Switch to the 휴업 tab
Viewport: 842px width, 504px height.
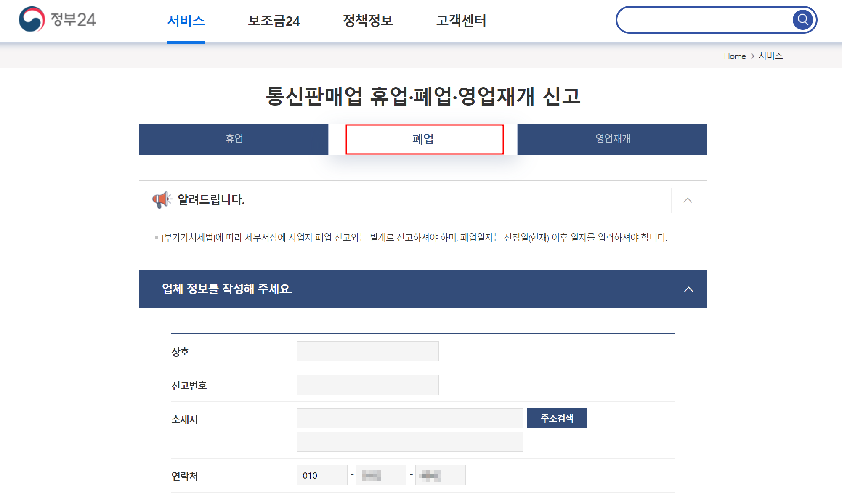[234, 139]
